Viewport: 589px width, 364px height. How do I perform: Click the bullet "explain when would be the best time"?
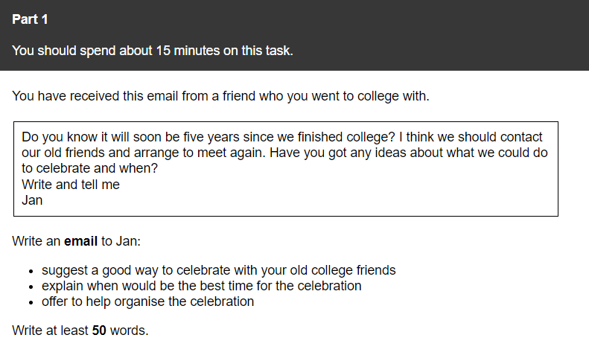pyautogui.click(x=149, y=286)
